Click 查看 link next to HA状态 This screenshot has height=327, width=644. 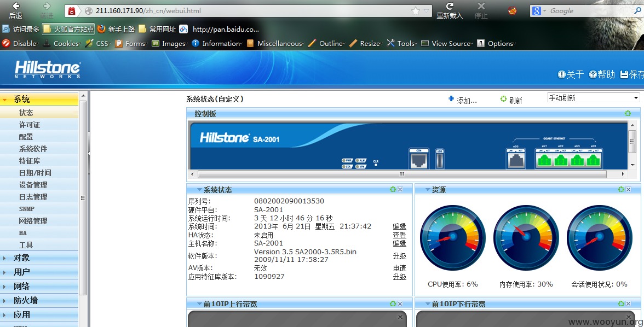400,235
